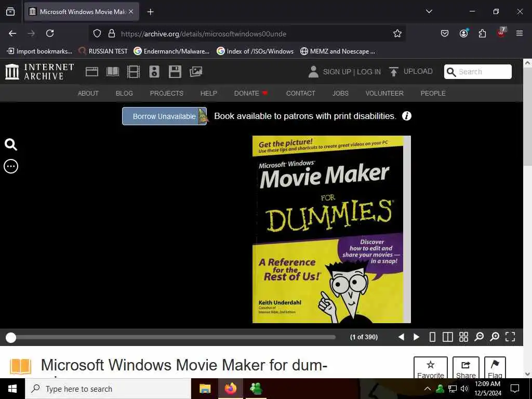Toggle fullscreen book reader

coord(510,337)
